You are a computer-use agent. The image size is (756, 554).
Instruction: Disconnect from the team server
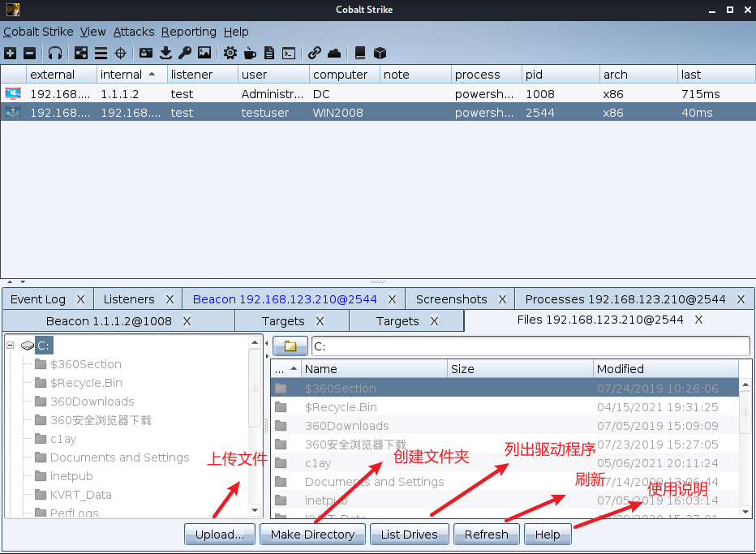point(29,53)
